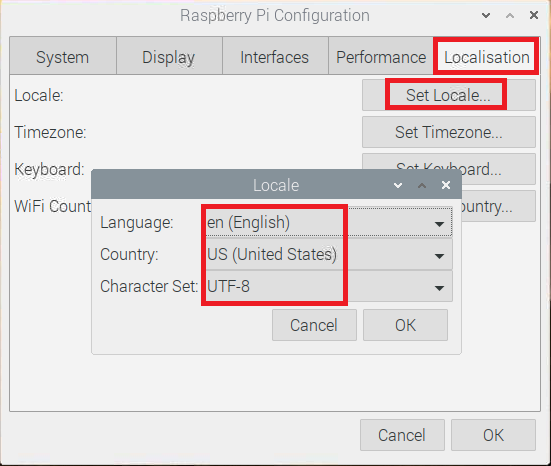Confirm the Locale dialog with OK

click(x=405, y=325)
